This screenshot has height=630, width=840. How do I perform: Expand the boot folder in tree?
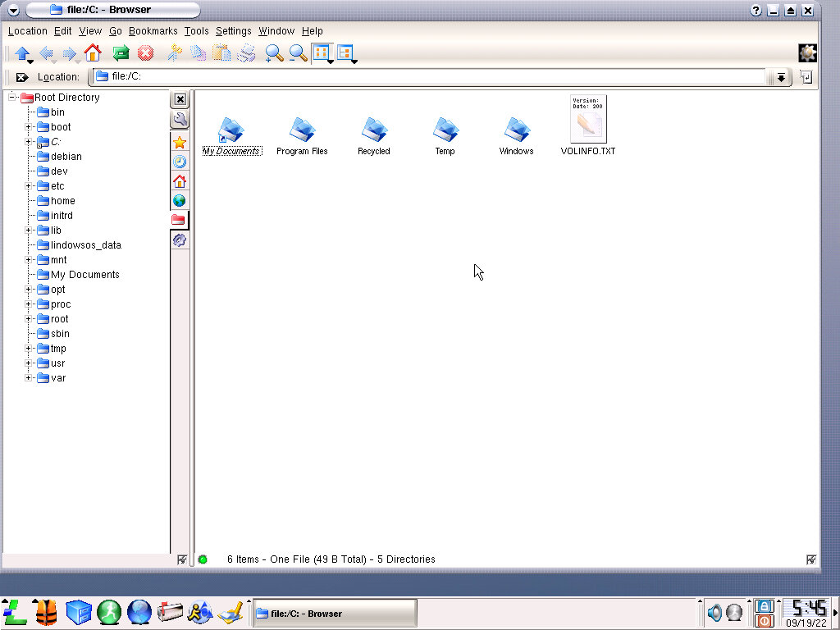click(x=29, y=127)
